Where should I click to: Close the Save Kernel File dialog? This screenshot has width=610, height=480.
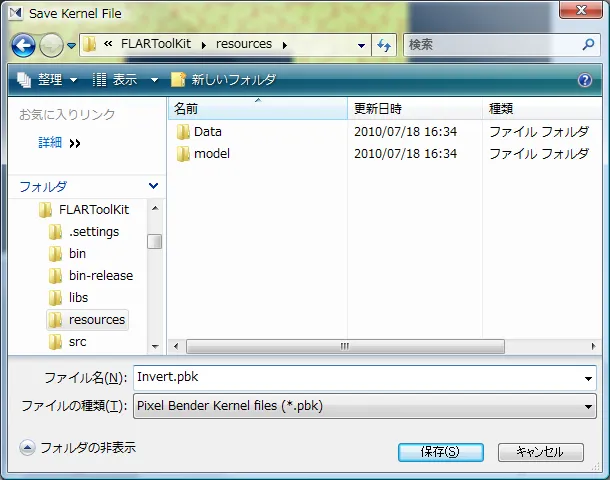click(581, 10)
